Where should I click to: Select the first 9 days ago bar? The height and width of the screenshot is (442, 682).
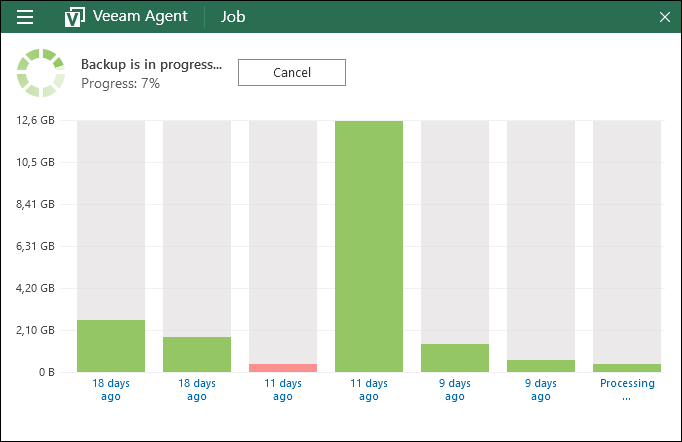(455, 358)
